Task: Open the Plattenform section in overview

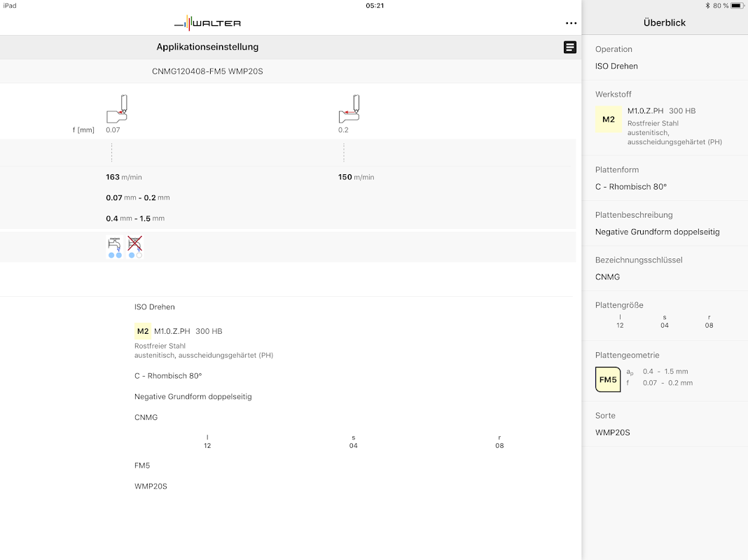Action: (665, 178)
